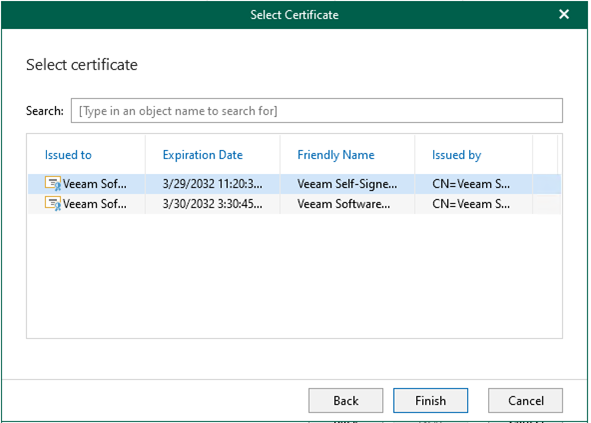
Task: Close the Select Certificate dialog
Action: click(564, 14)
